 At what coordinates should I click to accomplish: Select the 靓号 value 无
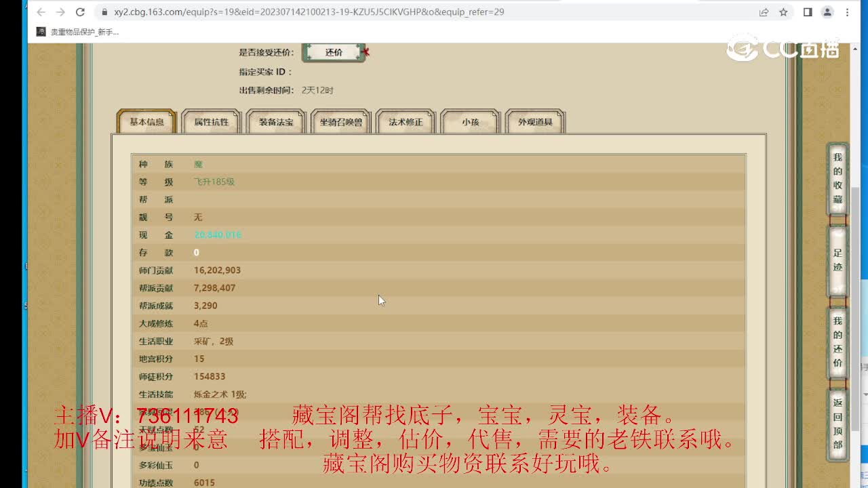pos(198,217)
